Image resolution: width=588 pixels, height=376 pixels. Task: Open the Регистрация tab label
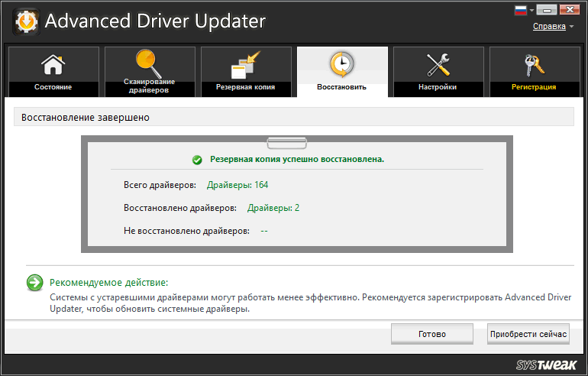534,86
